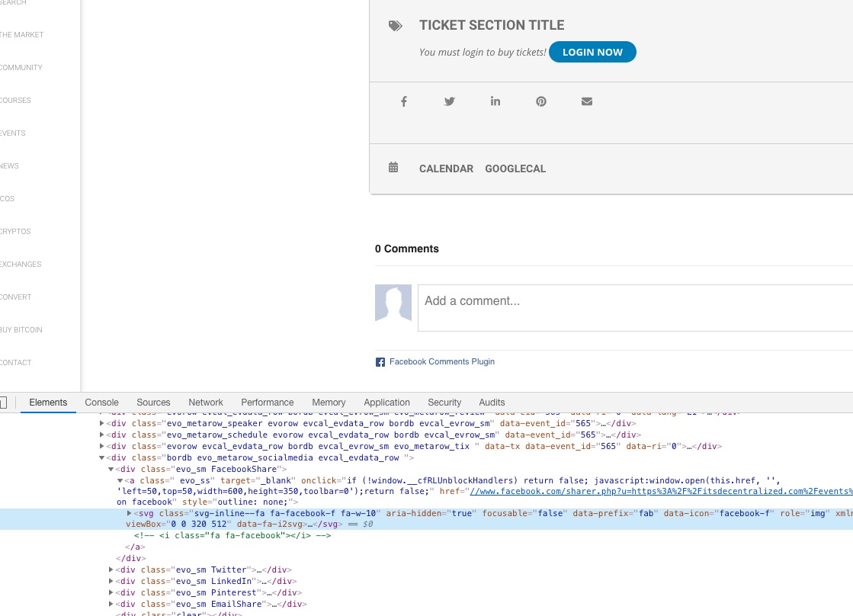Click the Pinterest share icon
This screenshot has width=853, height=616.
pos(540,101)
